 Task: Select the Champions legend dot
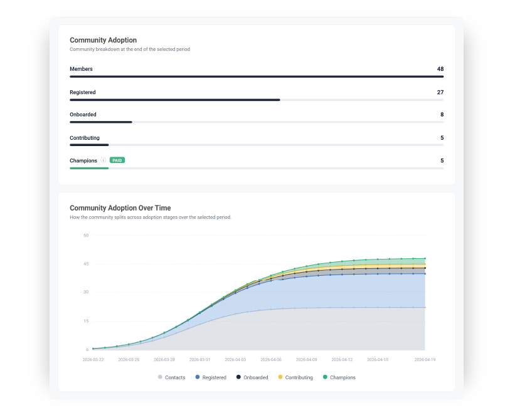point(326,377)
